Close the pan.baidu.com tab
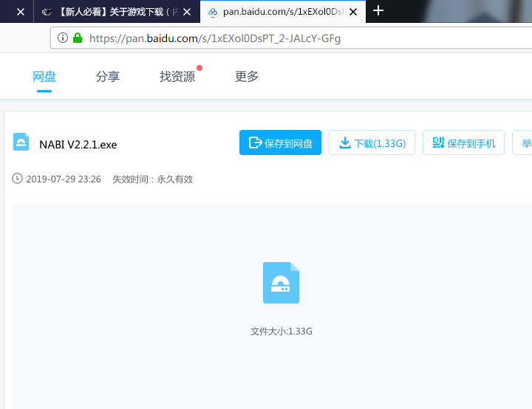532x409 pixels. click(353, 13)
